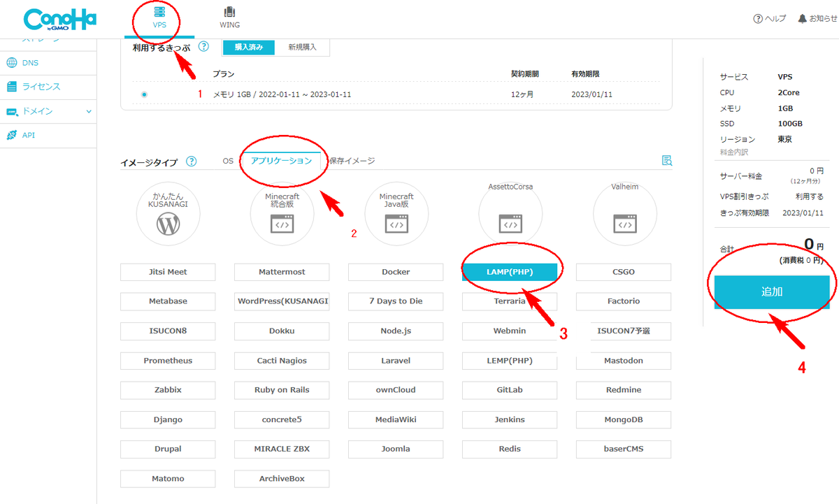The width and height of the screenshot is (839, 504).
Task: Select the Webmin application
Action: (x=510, y=331)
